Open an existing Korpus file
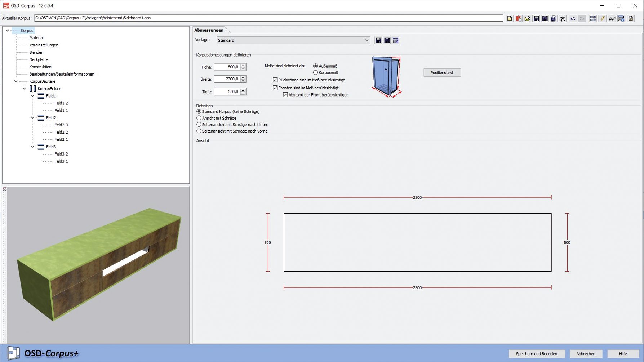 pos(527,18)
